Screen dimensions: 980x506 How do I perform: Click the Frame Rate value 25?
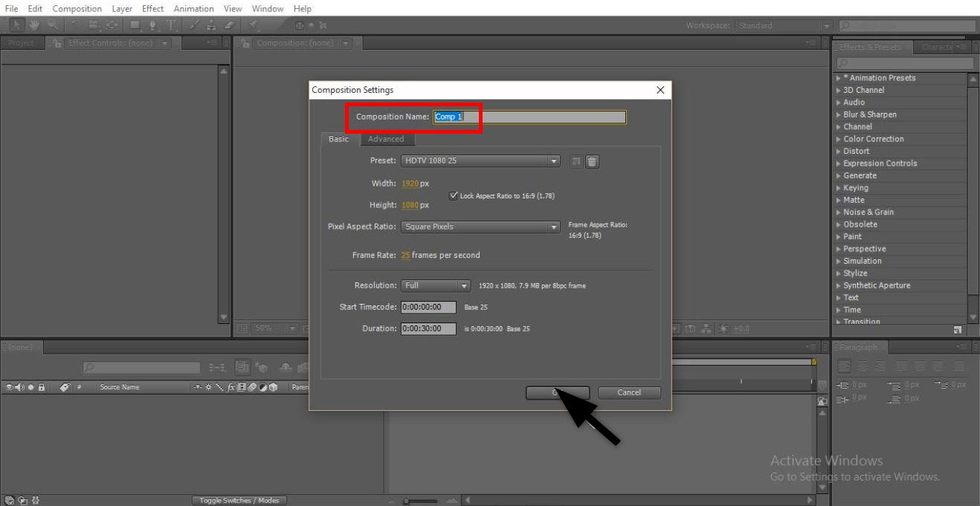click(x=405, y=255)
